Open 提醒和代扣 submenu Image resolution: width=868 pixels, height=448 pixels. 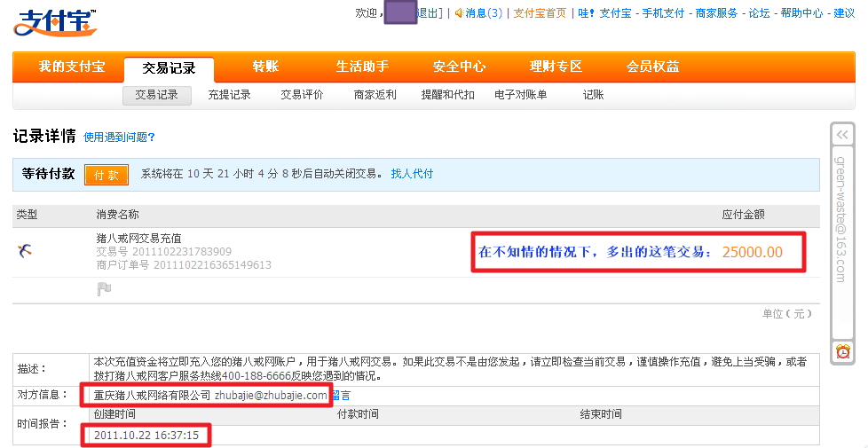[447, 95]
